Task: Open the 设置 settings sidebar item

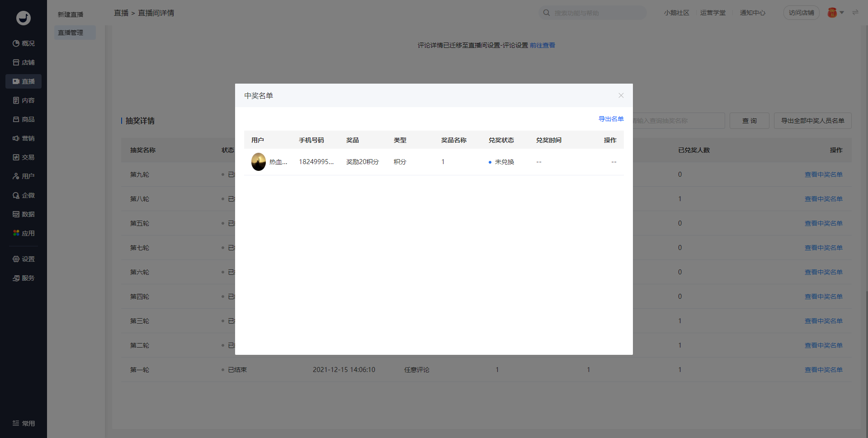Action: coord(24,259)
